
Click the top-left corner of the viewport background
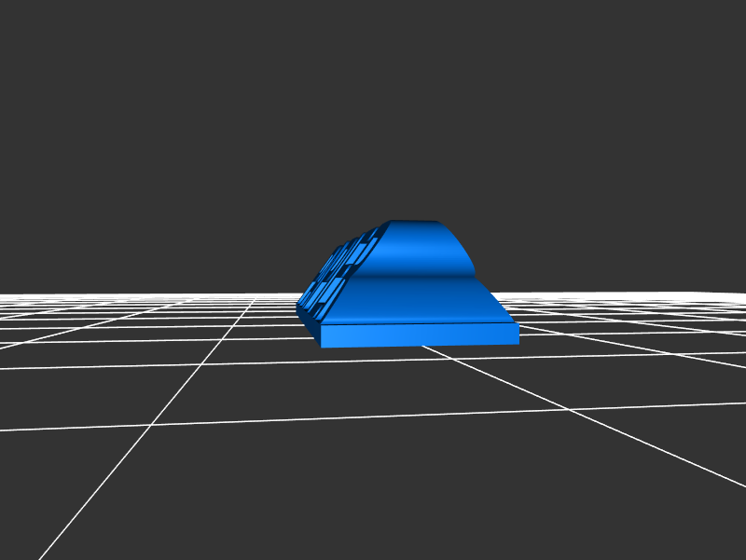(5, 5)
